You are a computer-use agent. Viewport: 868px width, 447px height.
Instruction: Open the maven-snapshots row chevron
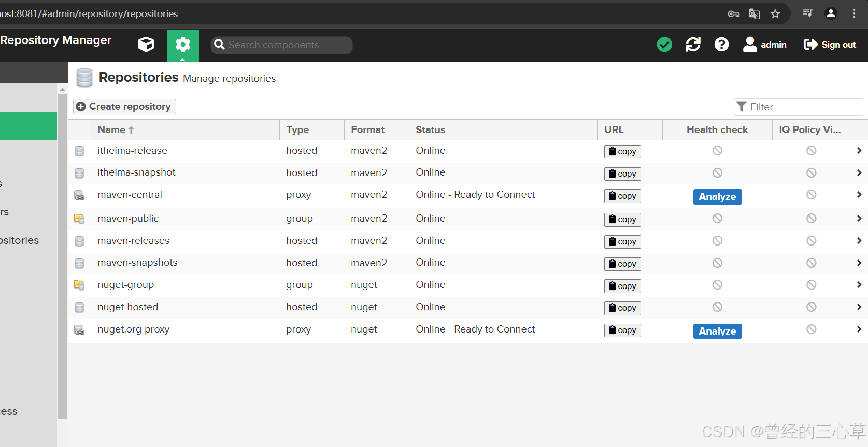859,263
